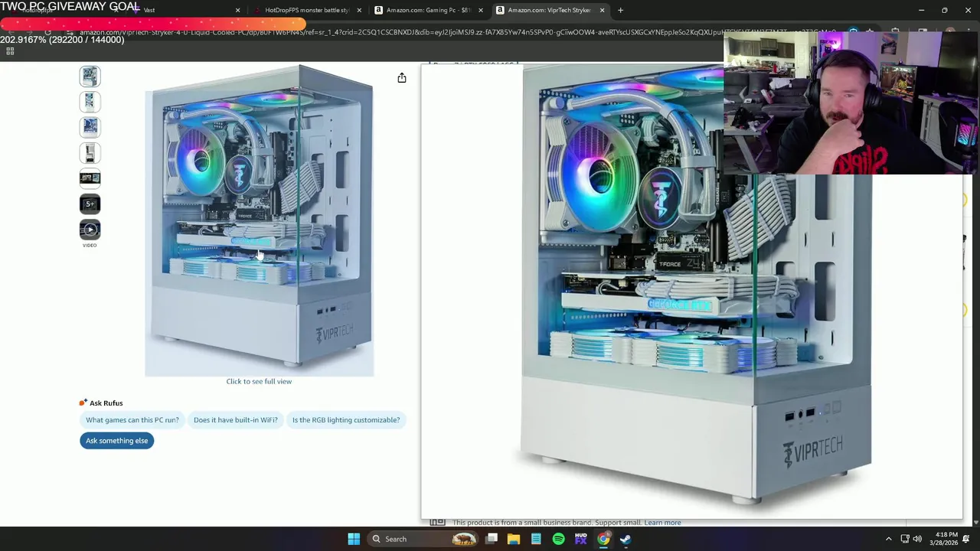Click the share icon above product image
Viewport: 980px width, 551px height.
[x=401, y=77]
